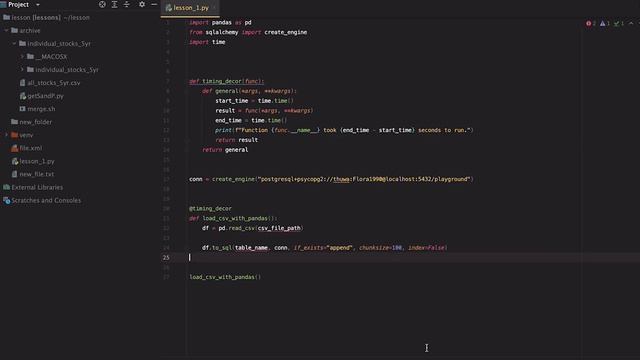Image resolution: width=640 pixels, height=360 pixels.
Task: Select the file.xml file
Action: coord(31,148)
